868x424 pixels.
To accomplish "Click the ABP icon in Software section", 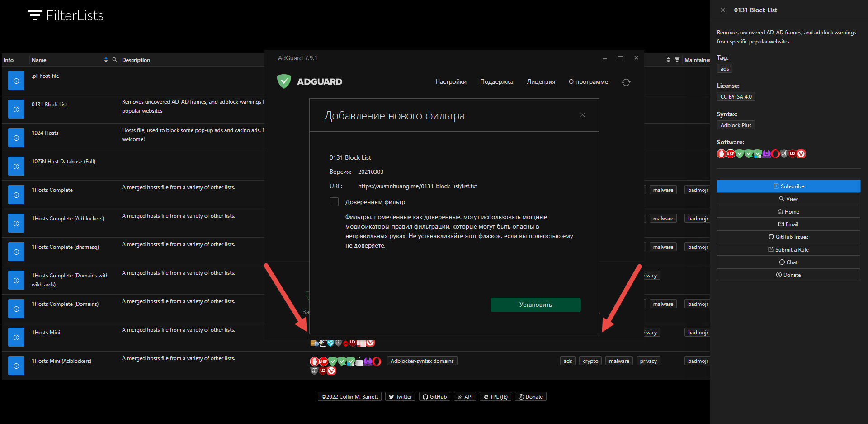I will pyautogui.click(x=731, y=154).
